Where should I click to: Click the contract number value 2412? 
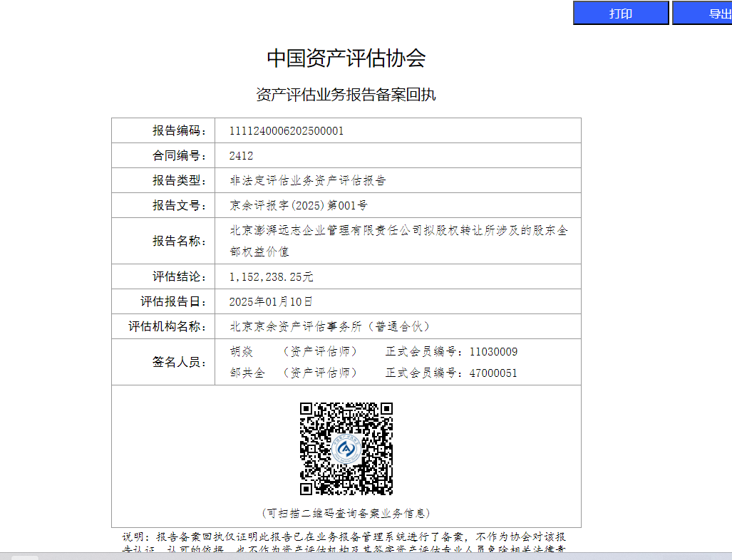(x=241, y=156)
